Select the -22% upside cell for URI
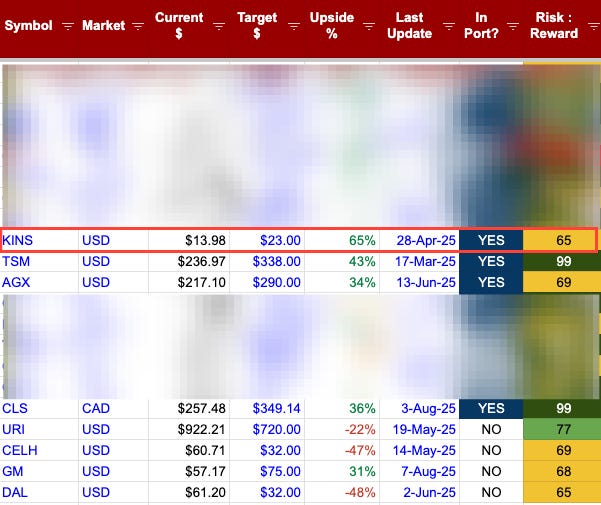The width and height of the screenshot is (601, 505). (x=342, y=430)
